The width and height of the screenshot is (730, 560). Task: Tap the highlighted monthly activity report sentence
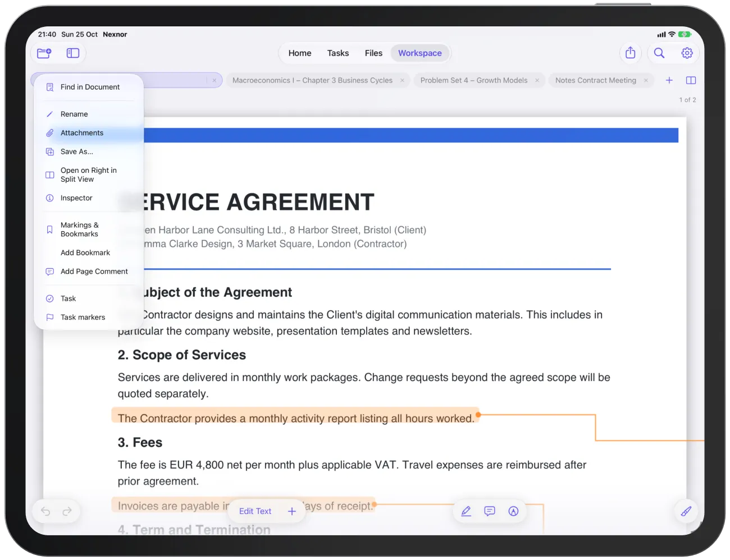point(296,419)
